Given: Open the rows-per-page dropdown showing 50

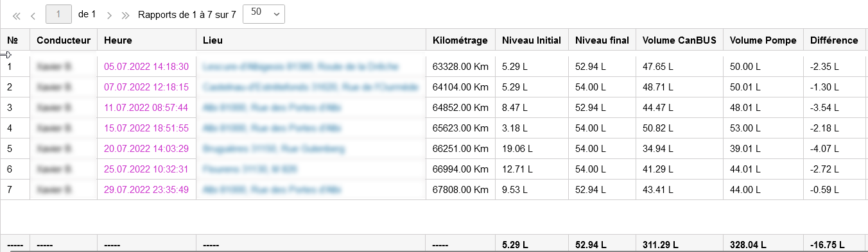Looking at the screenshot, I should [x=264, y=13].
